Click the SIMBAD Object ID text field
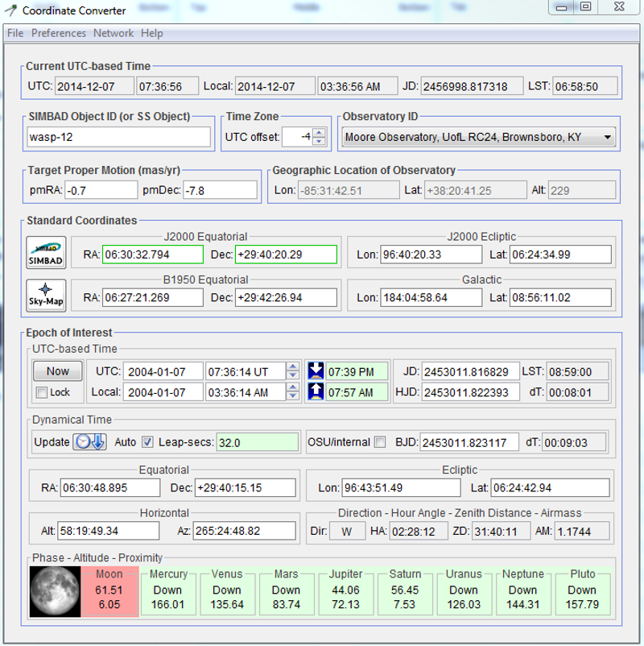 pos(118,137)
